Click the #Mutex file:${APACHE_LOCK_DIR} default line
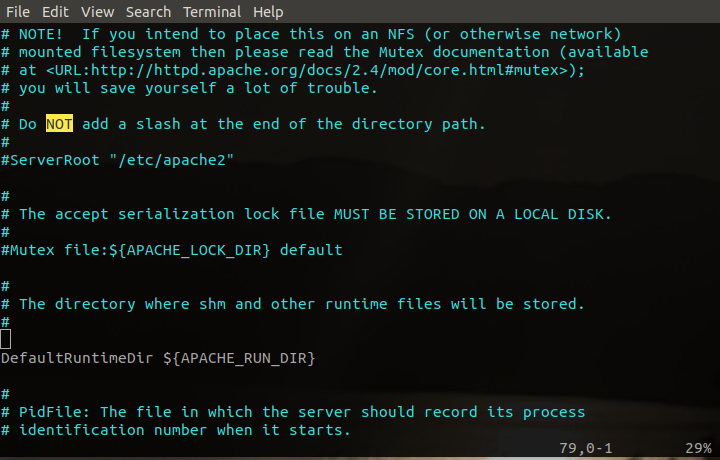The width and height of the screenshot is (720, 460). coord(171,250)
